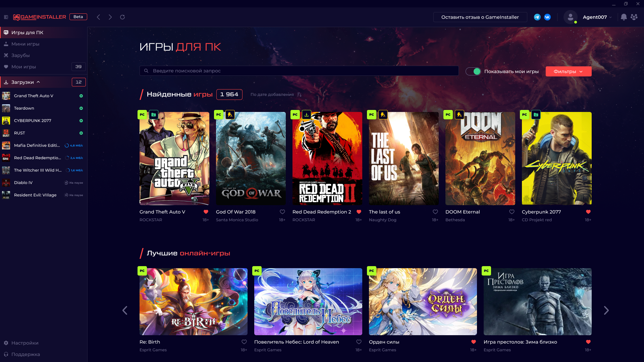Navigate forward with the right arrow
Screen dimensions: 644x362
click(x=110, y=17)
